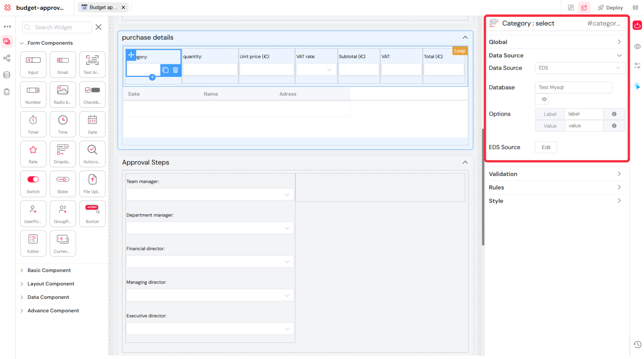Open the database icon in left sidebar
Image resolution: width=644 pixels, height=359 pixels.
tap(7, 75)
